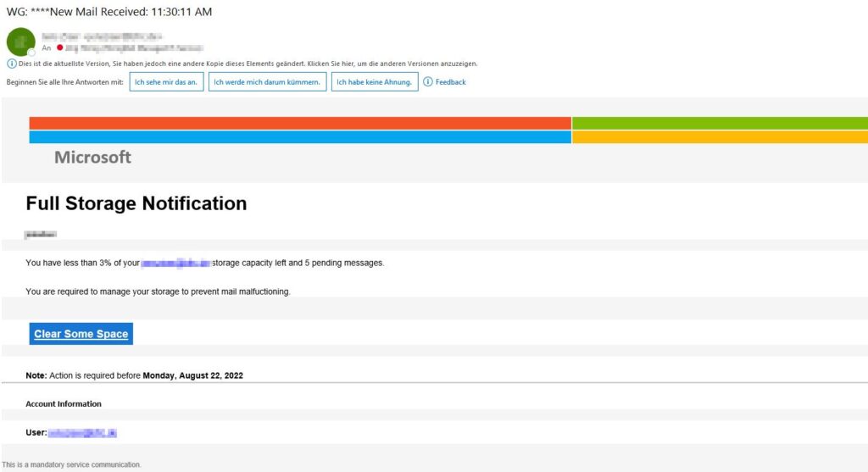Click the blurred User email address link

(x=82, y=433)
